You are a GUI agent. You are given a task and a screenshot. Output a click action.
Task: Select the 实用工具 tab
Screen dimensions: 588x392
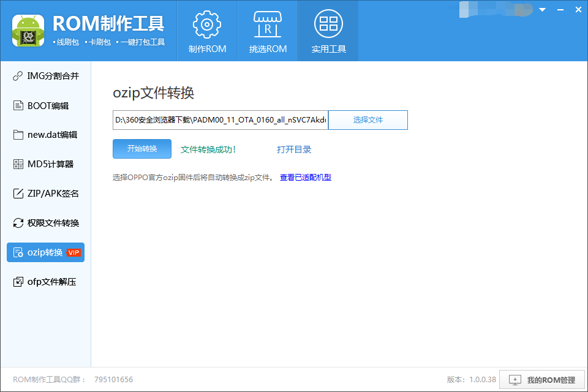(329, 31)
